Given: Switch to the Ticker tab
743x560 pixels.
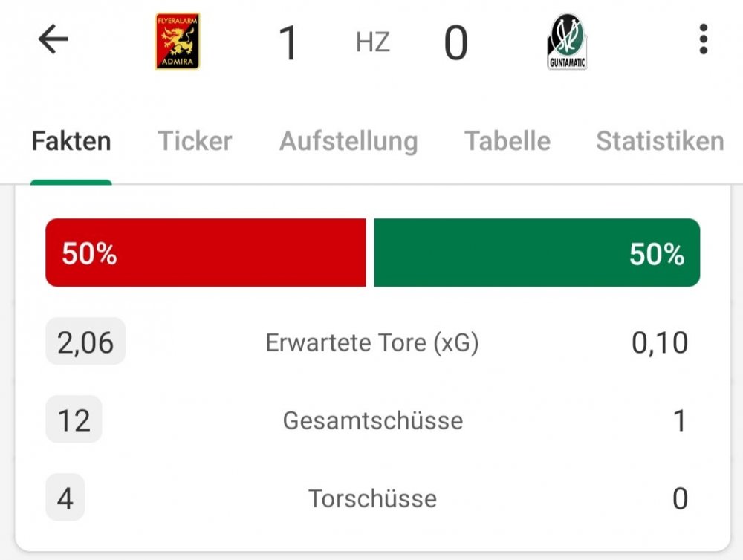Looking at the screenshot, I should coord(195,140).
